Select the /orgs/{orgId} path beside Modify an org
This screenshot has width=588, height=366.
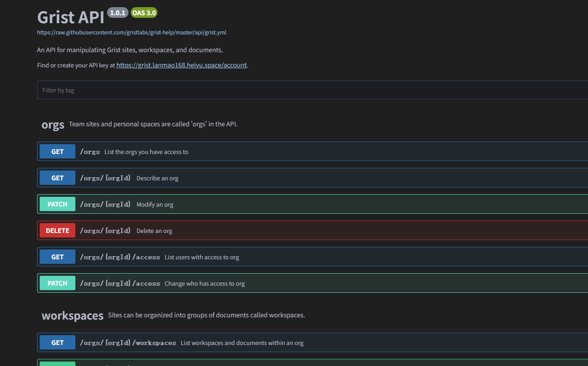pyautogui.click(x=105, y=204)
